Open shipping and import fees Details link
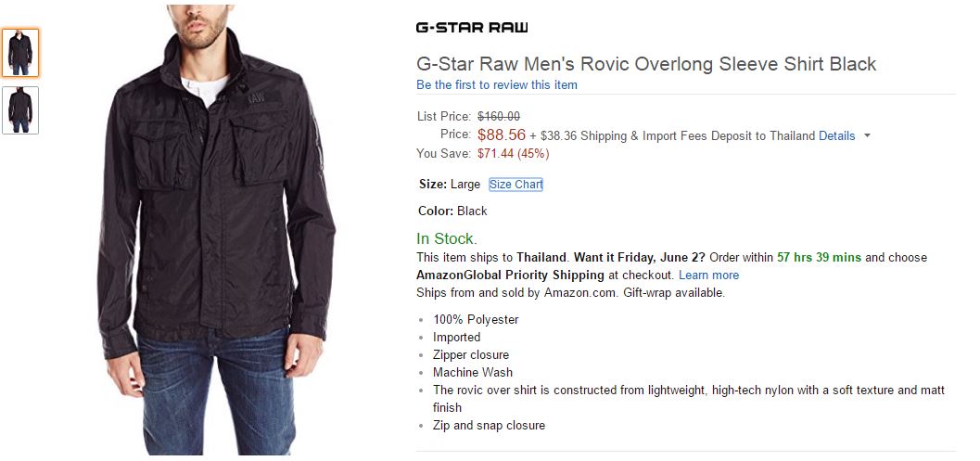 (x=836, y=135)
